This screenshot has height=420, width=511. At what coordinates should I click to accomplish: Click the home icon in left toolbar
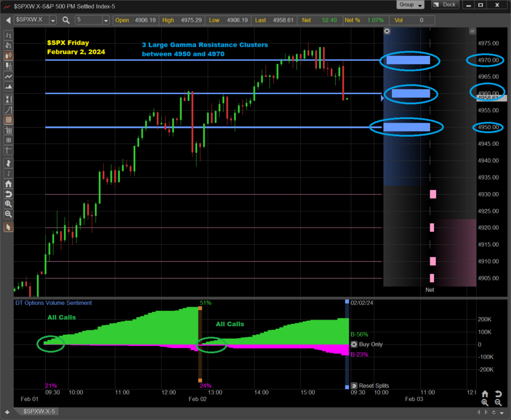pyautogui.click(x=8, y=184)
